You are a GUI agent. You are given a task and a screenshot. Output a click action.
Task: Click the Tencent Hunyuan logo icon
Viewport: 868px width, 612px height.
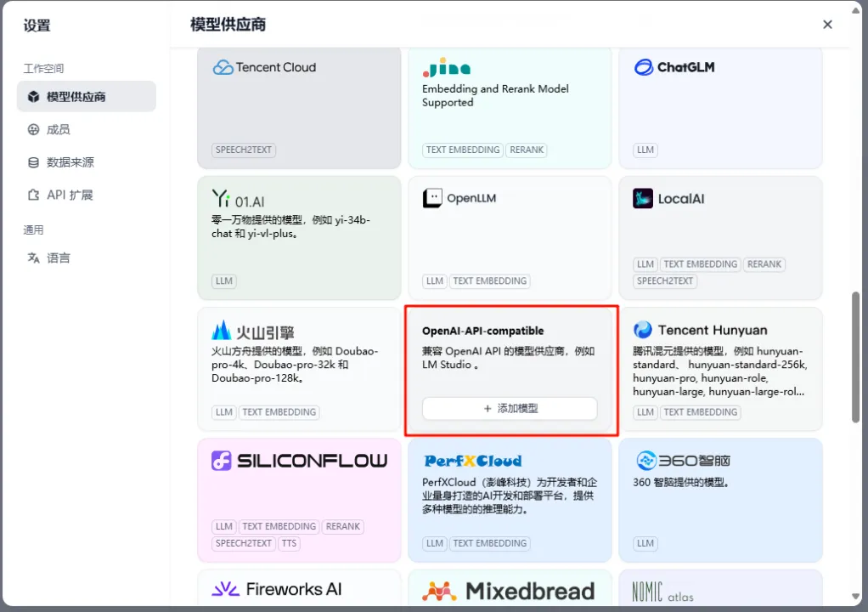tap(643, 330)
